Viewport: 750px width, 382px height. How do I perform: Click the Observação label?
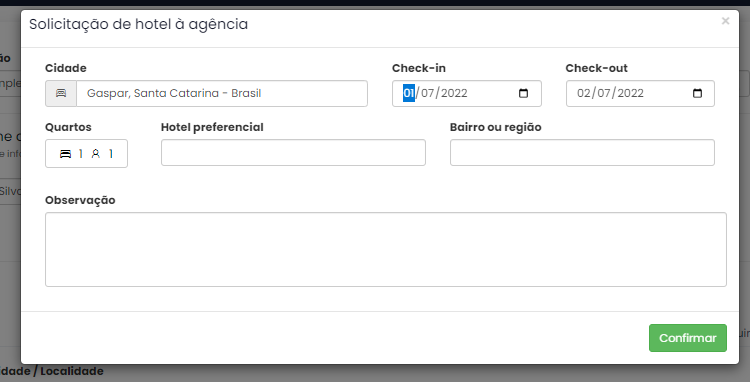pos(80,200)
